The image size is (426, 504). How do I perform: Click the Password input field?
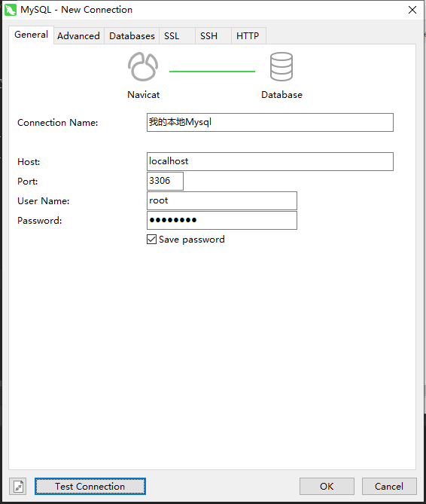coord(222,221)
